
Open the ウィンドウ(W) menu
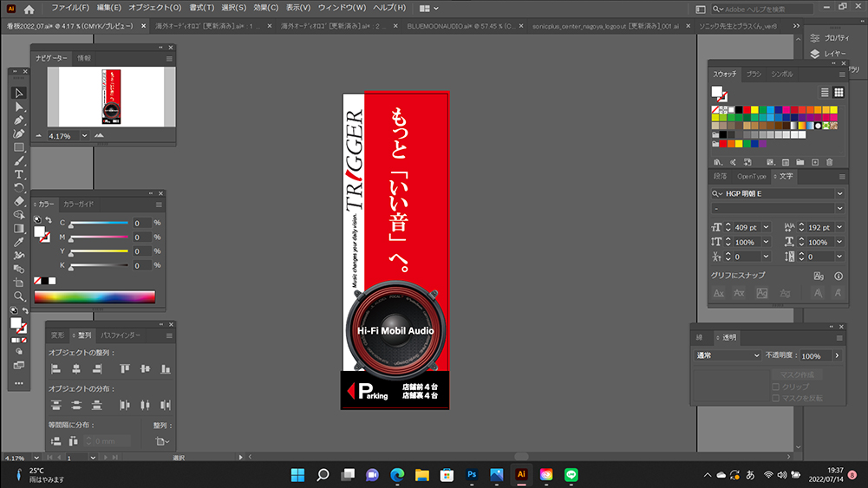pos(342,8)
